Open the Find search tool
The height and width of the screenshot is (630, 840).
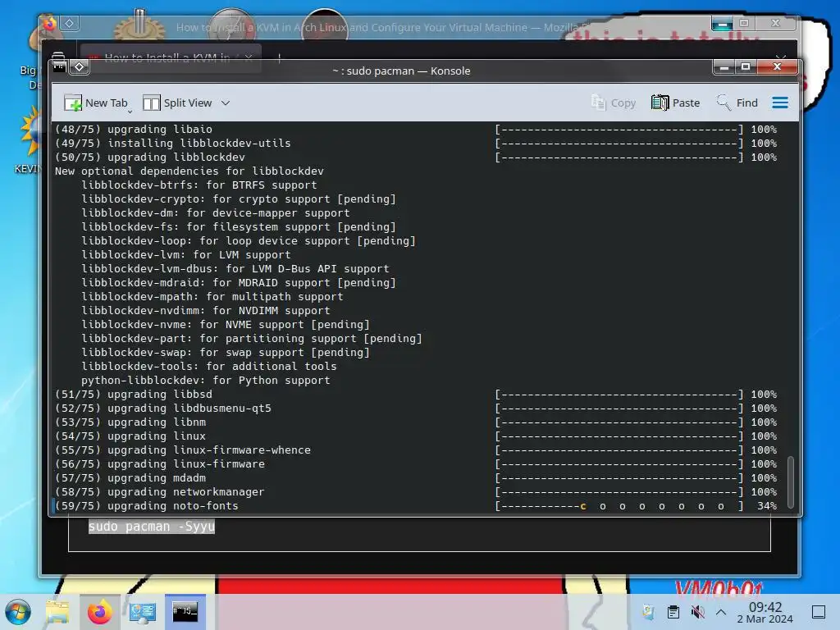coord(737,103)
